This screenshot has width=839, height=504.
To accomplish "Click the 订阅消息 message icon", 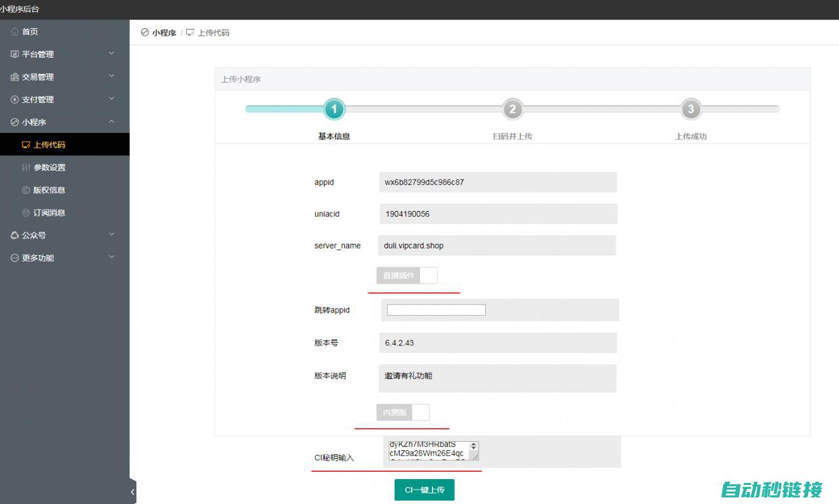I will [26, 212].
